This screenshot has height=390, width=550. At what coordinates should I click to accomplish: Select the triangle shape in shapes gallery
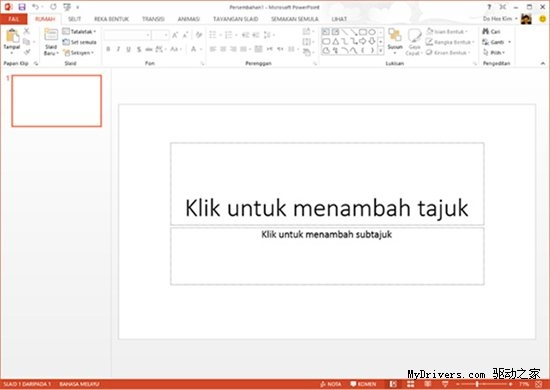coord(336,41)
